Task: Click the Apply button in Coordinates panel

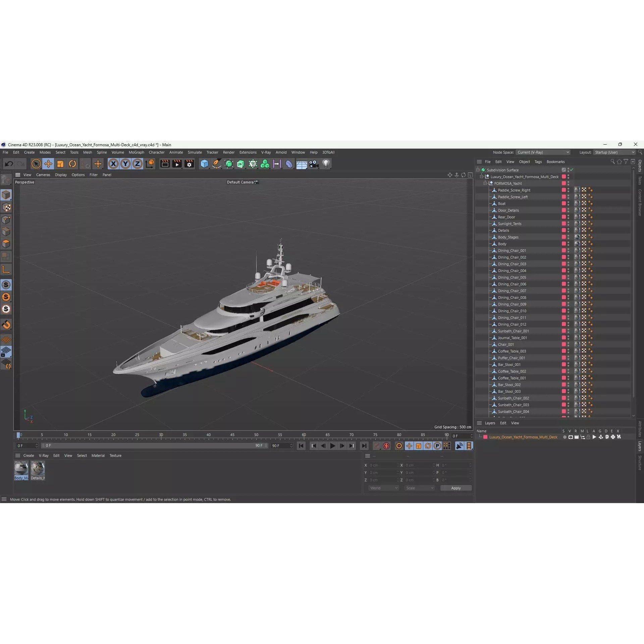Action: point(455,488)
